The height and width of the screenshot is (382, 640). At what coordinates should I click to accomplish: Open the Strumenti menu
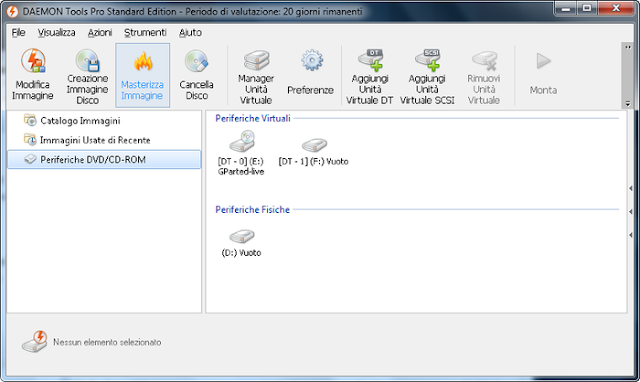point(145,33)
